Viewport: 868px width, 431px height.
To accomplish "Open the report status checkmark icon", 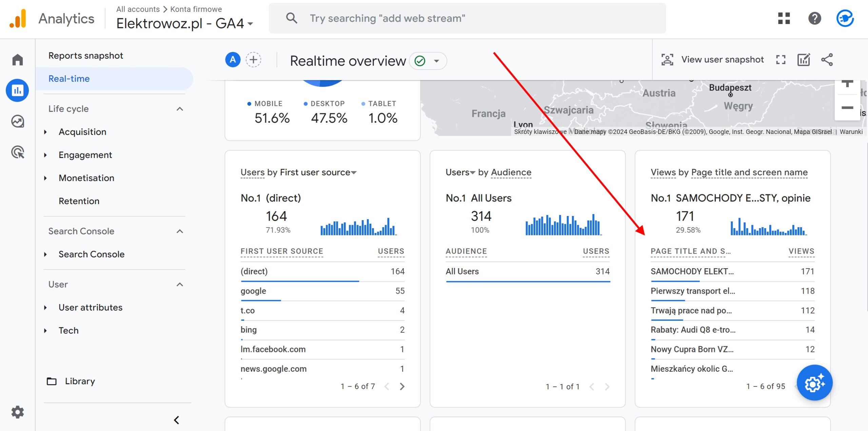I will click(420, 61).
